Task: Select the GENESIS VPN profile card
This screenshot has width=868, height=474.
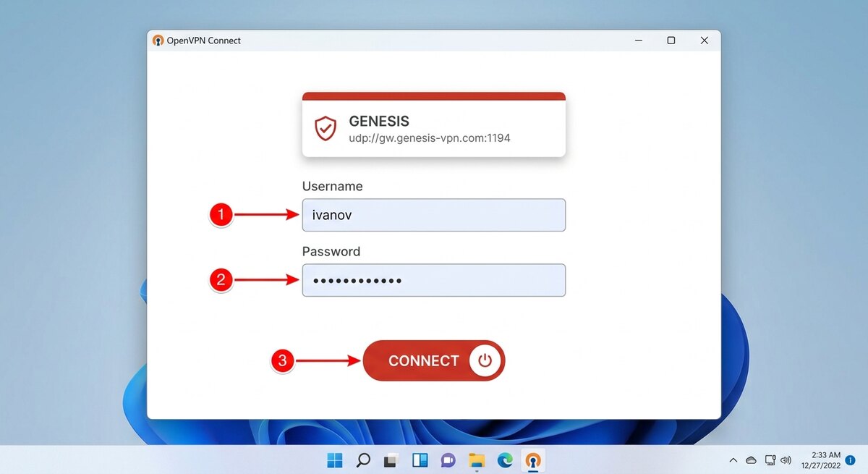Action: click(434, 124)
